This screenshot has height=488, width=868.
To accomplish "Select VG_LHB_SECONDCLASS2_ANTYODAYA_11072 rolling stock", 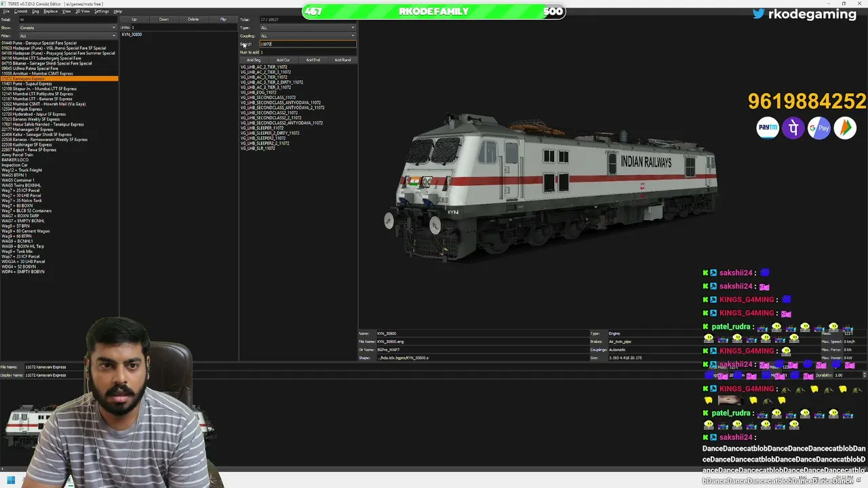I will (281, 123).
